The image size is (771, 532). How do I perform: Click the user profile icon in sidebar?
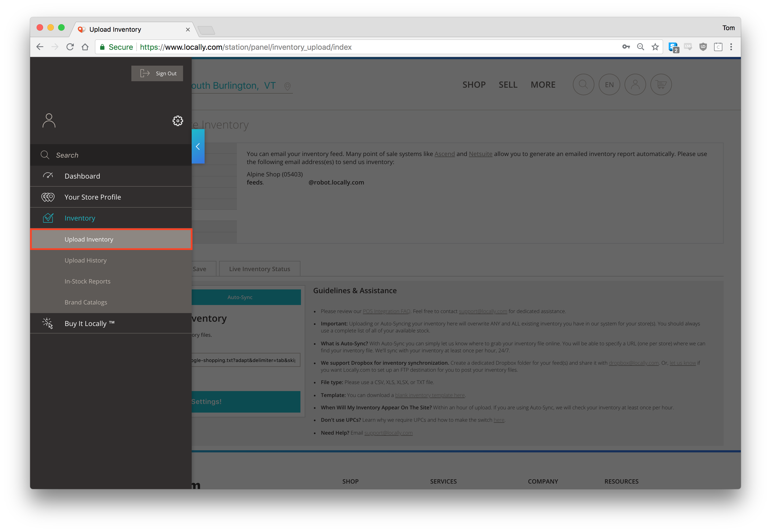(49, 121)
